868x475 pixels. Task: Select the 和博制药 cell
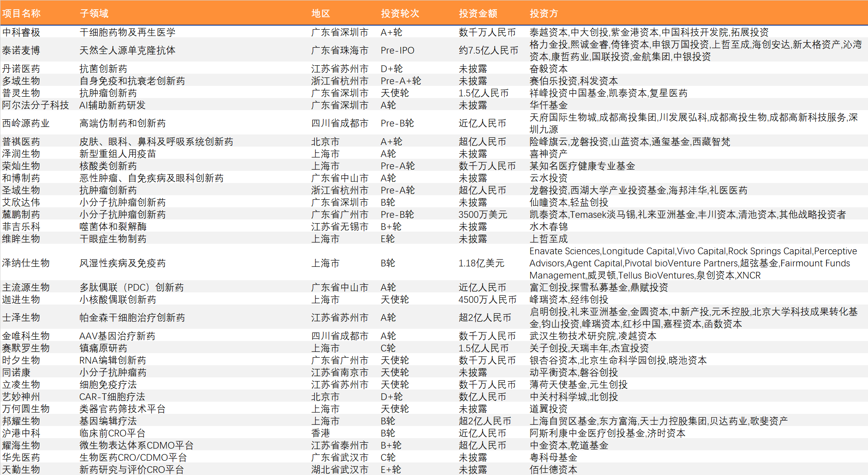coord(21,178)
